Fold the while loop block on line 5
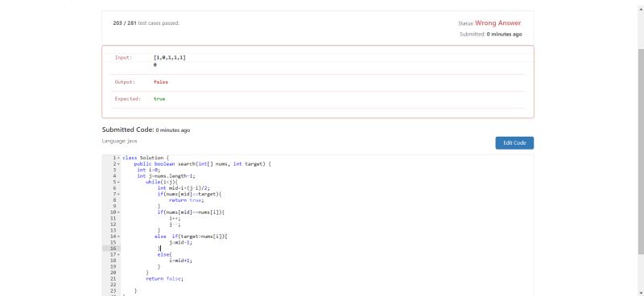Screen dimensions: 644x296 coord(118,182)
